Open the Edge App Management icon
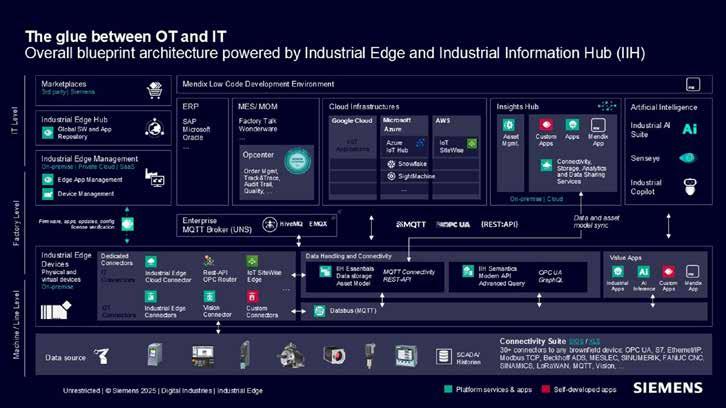The width and height of the screenshot is (726, 408). 48,180
